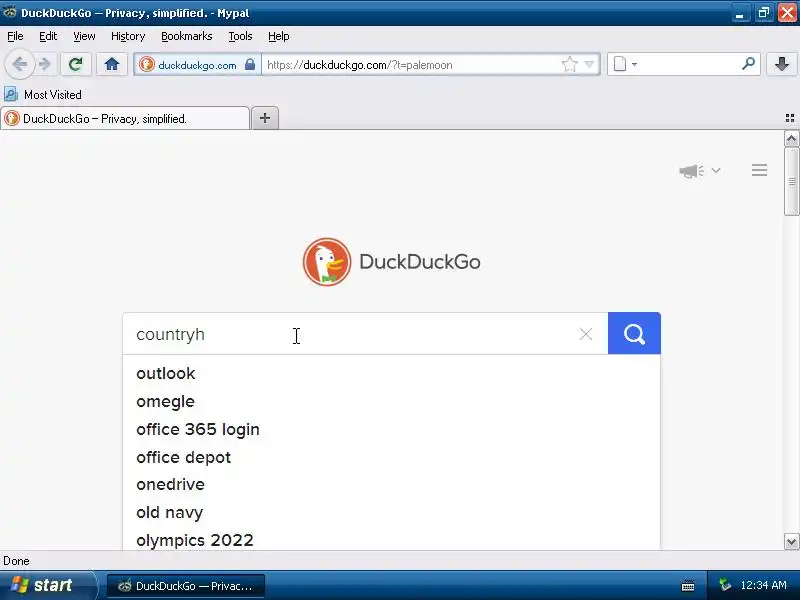This screenshot has height=600, width=800.
Task: Click the padlock security icon
Action: point(249,64)
